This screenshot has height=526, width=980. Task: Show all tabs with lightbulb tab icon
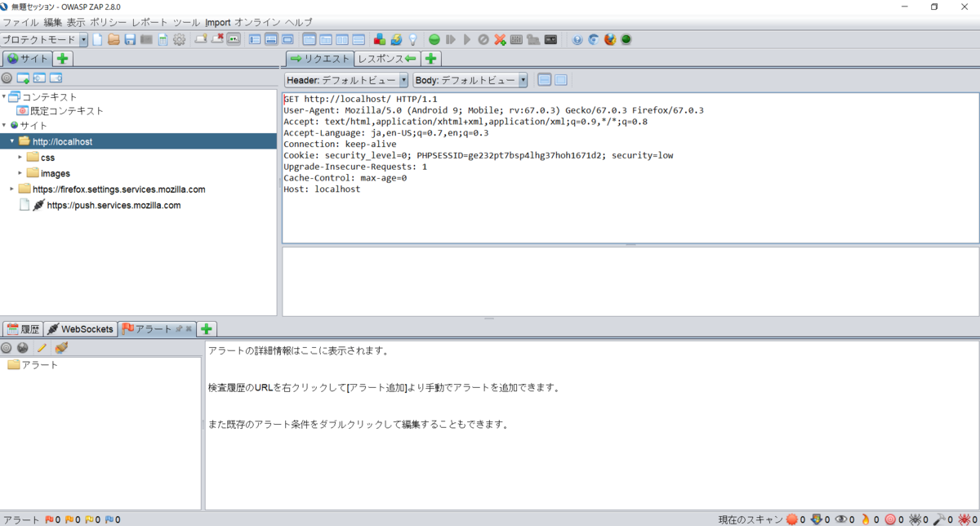pos(201,39)
